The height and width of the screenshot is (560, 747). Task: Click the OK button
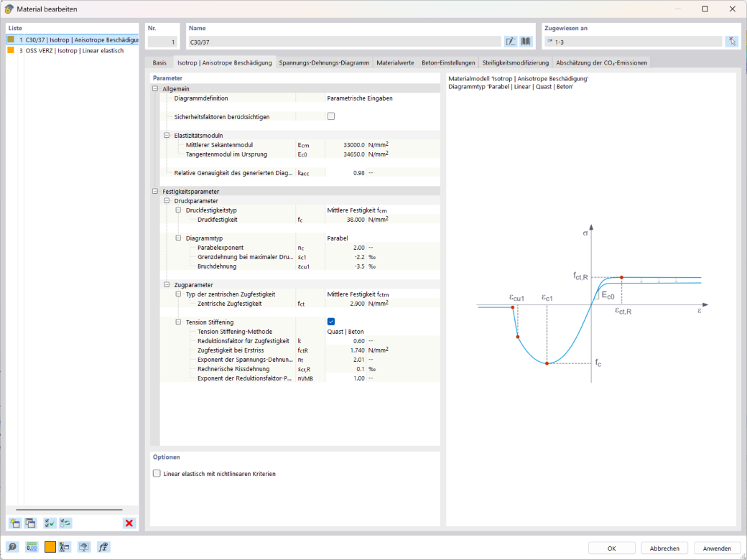612,548
